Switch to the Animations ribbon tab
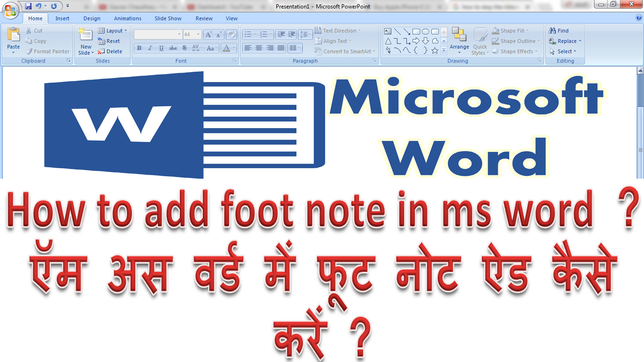Viewport: 644px width, 362px height. click(x=127, y=18)
